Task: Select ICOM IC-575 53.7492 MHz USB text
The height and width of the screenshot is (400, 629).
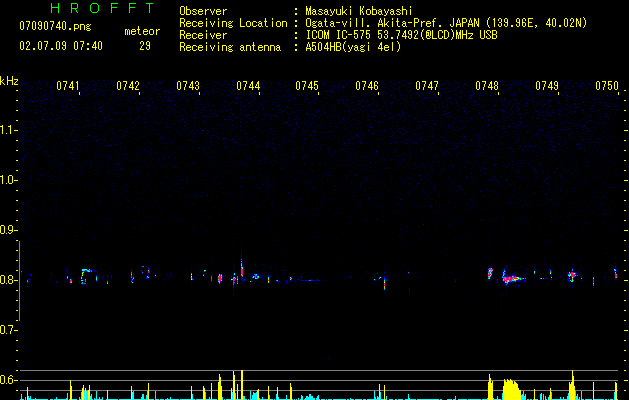Action: (402, 35)
